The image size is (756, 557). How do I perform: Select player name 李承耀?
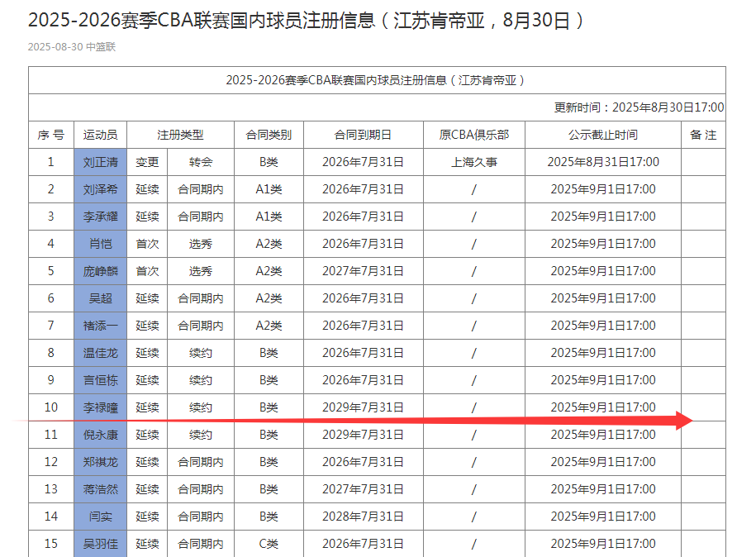(100, 217)
